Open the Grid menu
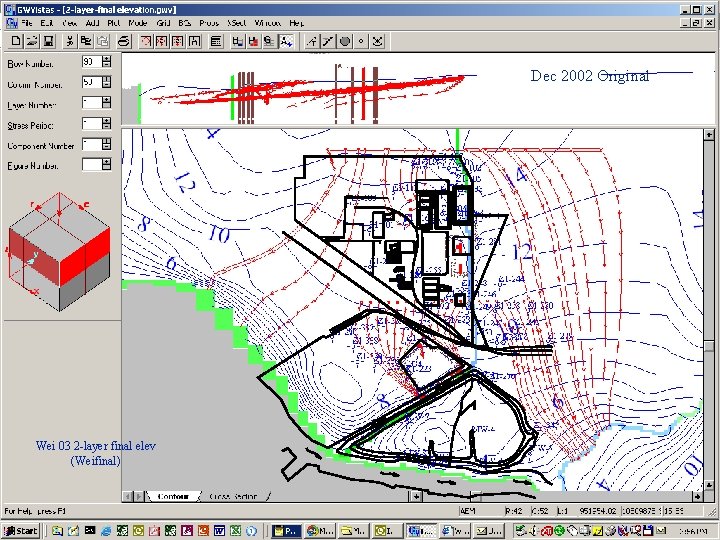Screen dimensions: 720x540 tap(163, 22)
